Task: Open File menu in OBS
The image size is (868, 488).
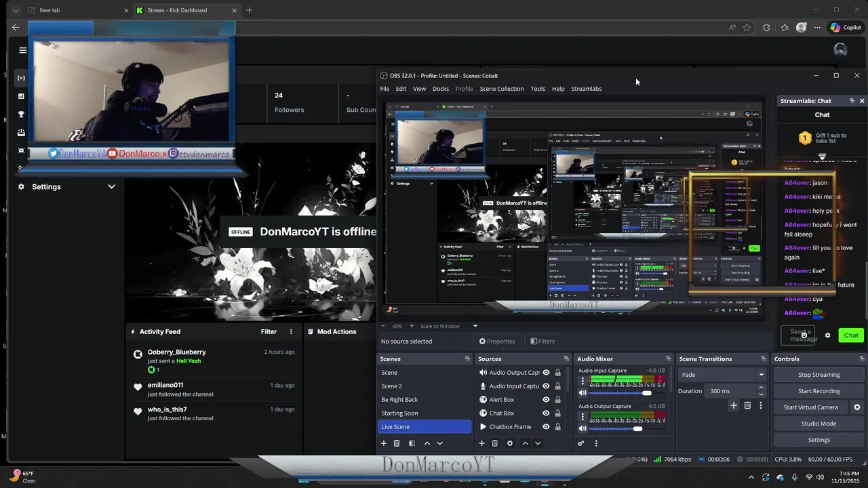Action: pyautogui.click(x=384, y=89)
